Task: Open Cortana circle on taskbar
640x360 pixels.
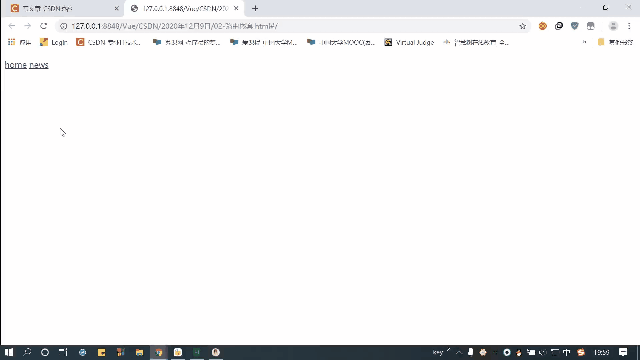Action: coord(45,352)
